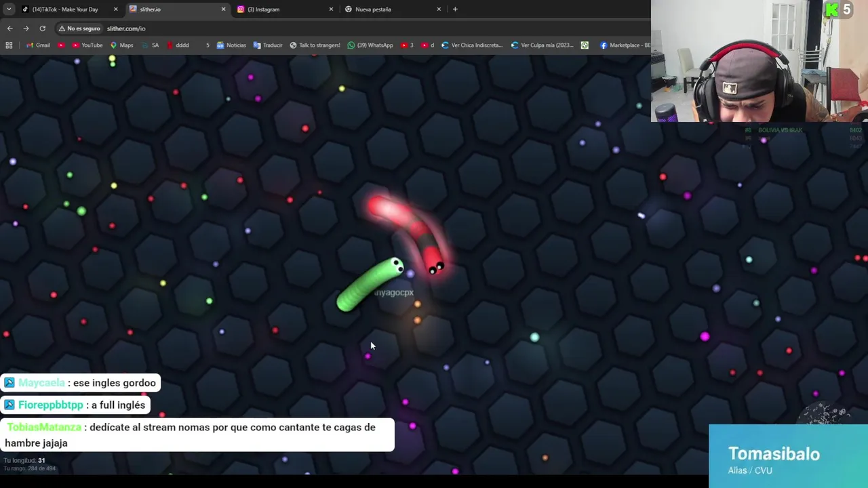Open the Facebook Marketplace bookmark

tap(625, 45)
